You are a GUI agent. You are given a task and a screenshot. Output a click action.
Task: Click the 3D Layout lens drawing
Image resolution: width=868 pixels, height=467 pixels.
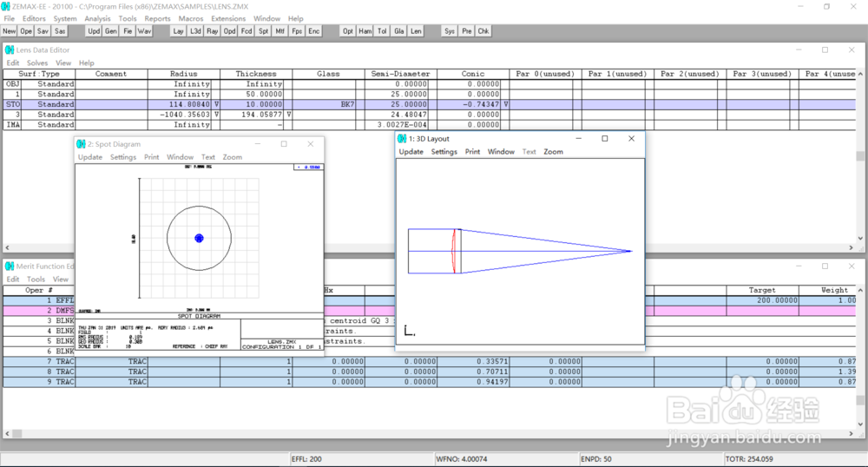coord(520,251)
